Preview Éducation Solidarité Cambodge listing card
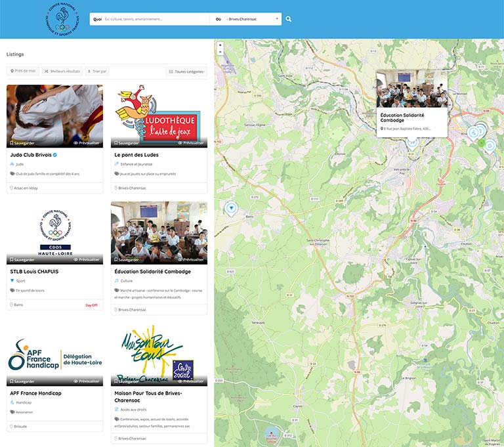 190,259
